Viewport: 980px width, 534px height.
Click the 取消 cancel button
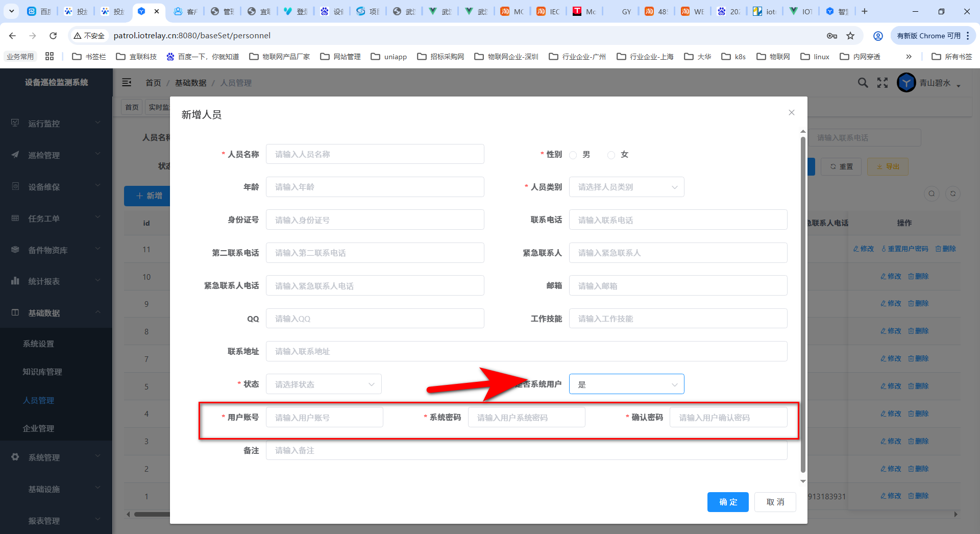[775, 502]
